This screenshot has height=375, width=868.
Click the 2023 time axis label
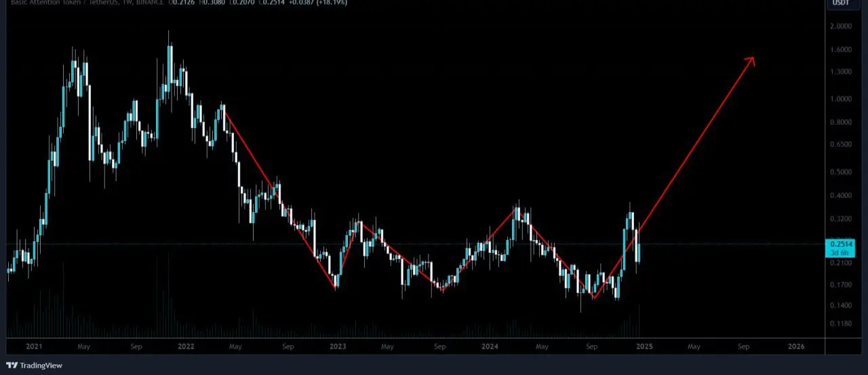click(338, 347)
